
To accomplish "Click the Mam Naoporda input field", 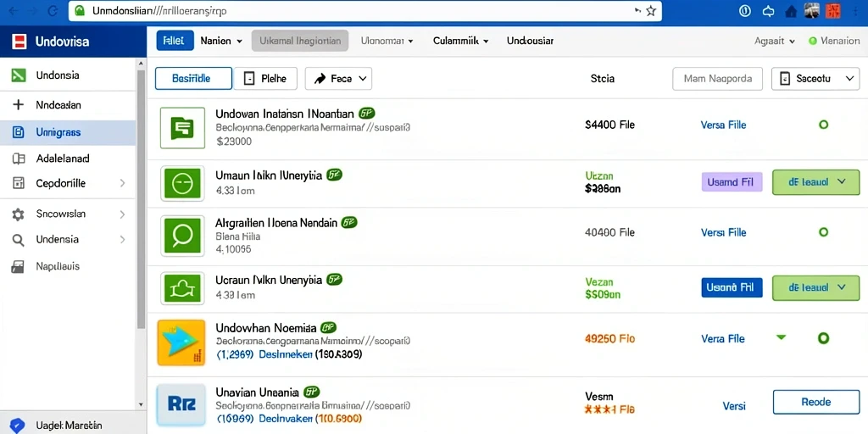I will point(717,79).
